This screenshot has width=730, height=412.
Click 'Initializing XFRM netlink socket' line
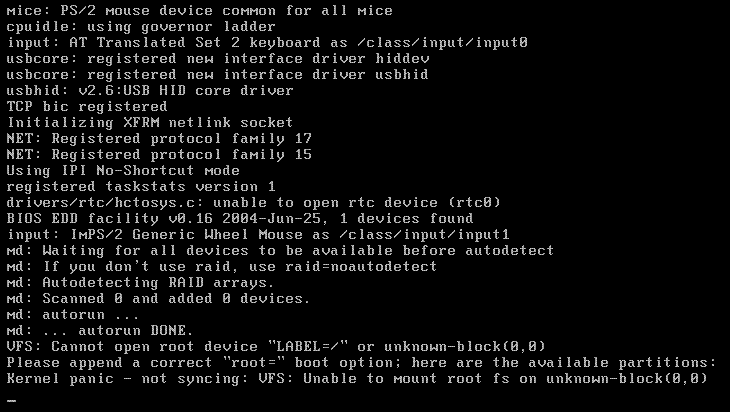coord(149,122)
